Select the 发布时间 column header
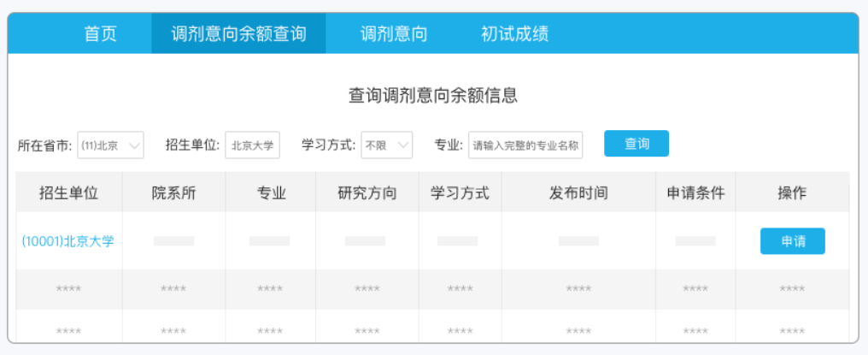 click(578, 192)
